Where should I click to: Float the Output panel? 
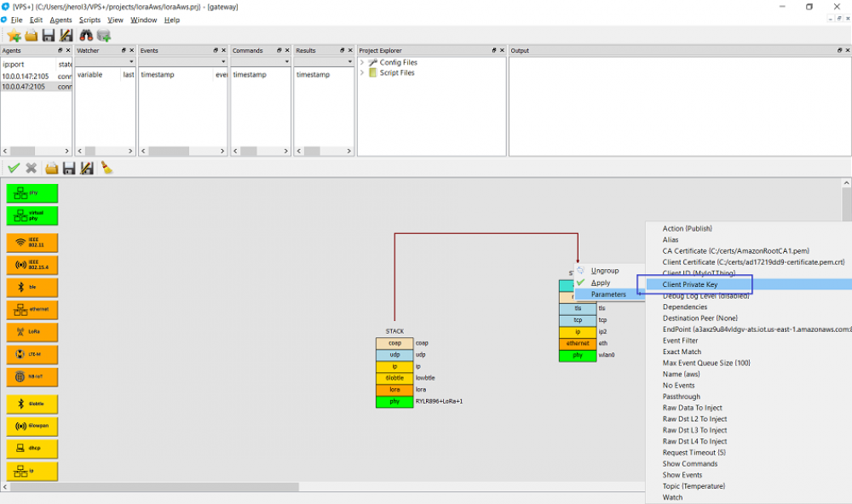click(839, 50)
